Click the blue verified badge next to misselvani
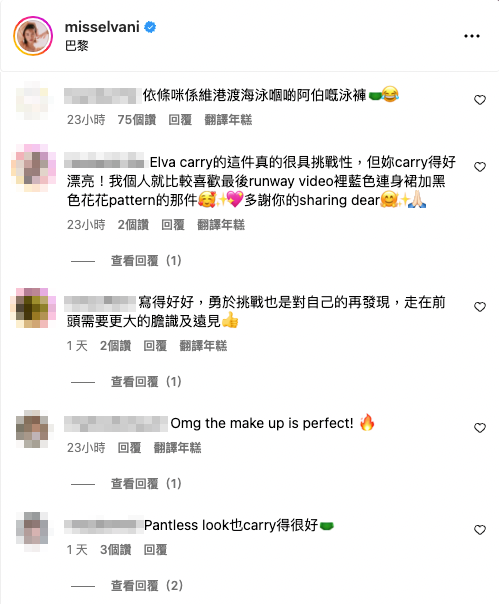The width and height of the screenshot is (499, 604). pos(150,27)
